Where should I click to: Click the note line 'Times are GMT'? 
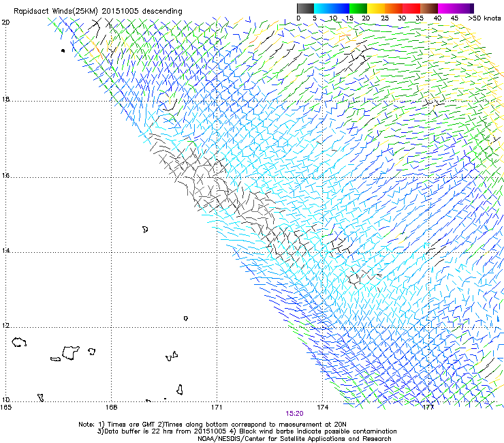coord(131,425)
